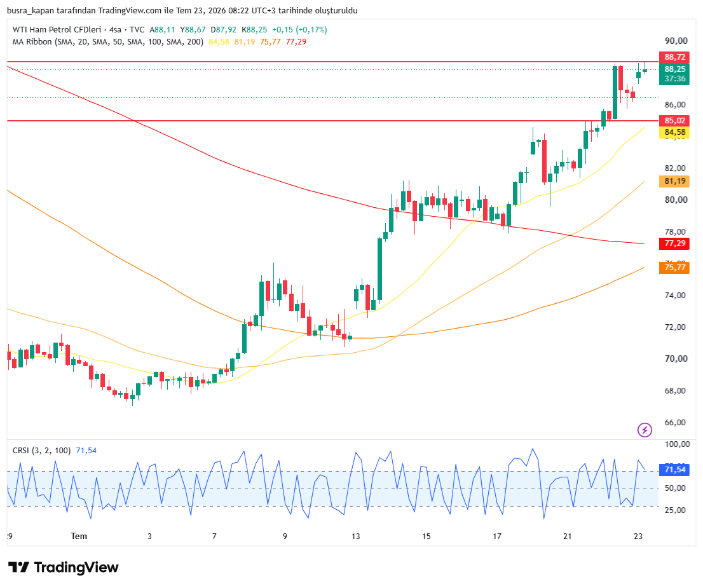Click the 81,19 axis price label
This screenshot has width=703, height=588.
[x=674, y=181]
